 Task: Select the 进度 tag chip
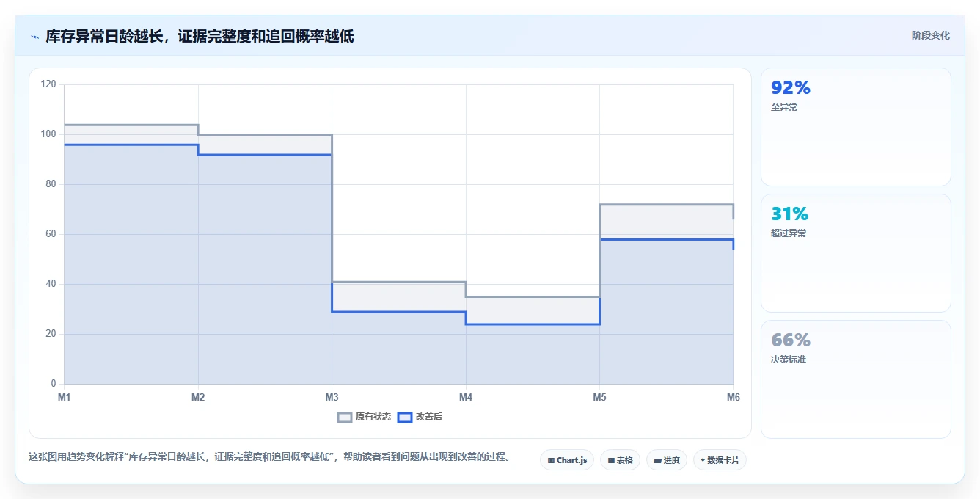666,460
